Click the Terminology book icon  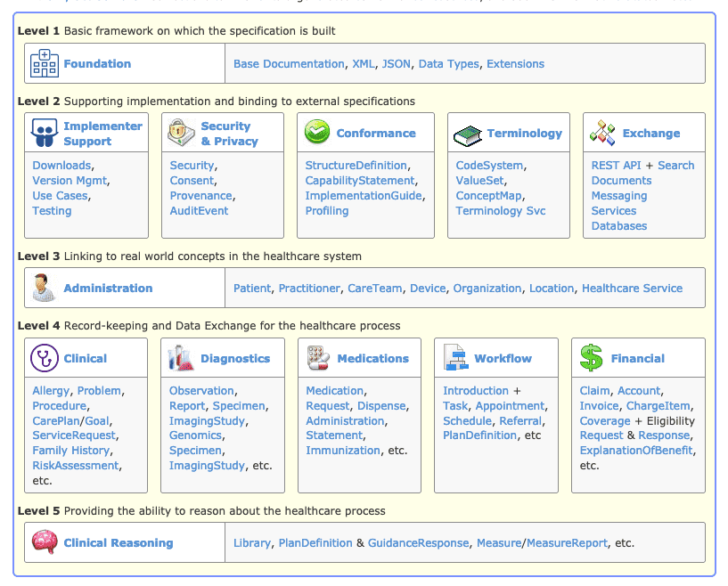tap(468, 134)
